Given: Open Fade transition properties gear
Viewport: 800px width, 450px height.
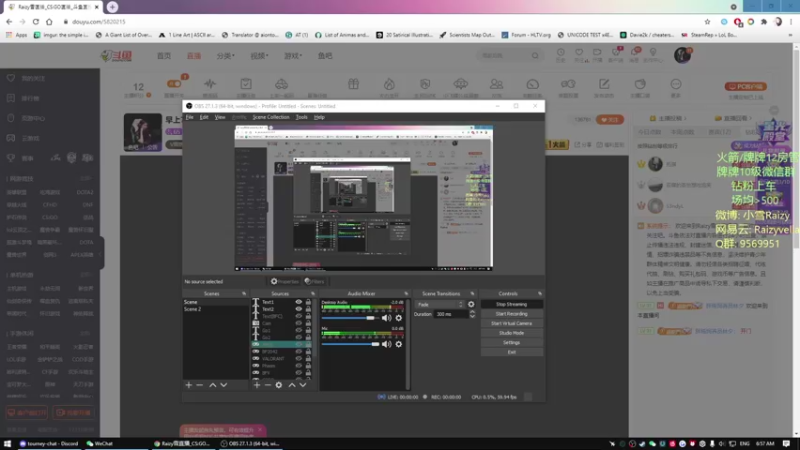Looking at the screenshot, I should coord(471,305).
